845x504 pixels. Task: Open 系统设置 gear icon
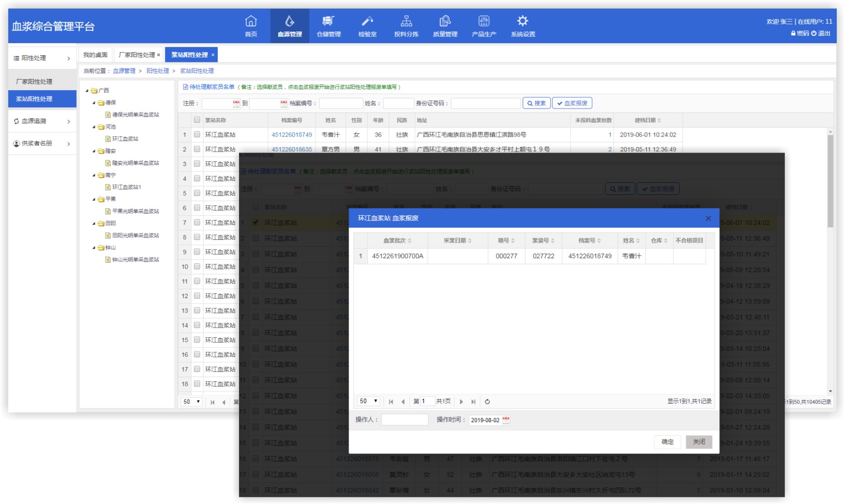point(522,21)
